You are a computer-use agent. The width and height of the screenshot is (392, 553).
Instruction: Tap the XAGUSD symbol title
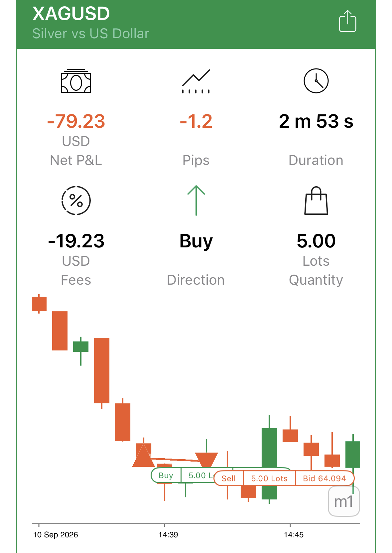coord(71,14)
